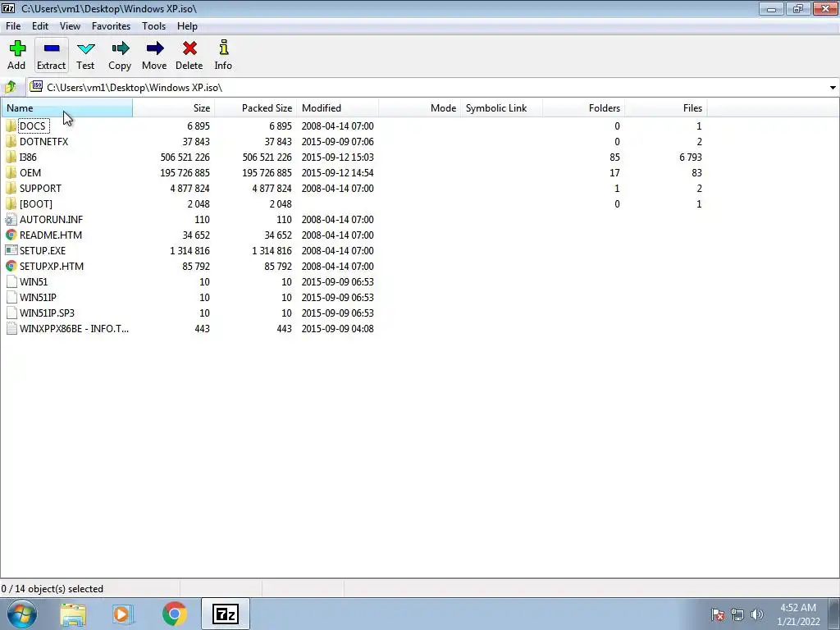Click the SETUP.EXE file icon

(11, 250)
